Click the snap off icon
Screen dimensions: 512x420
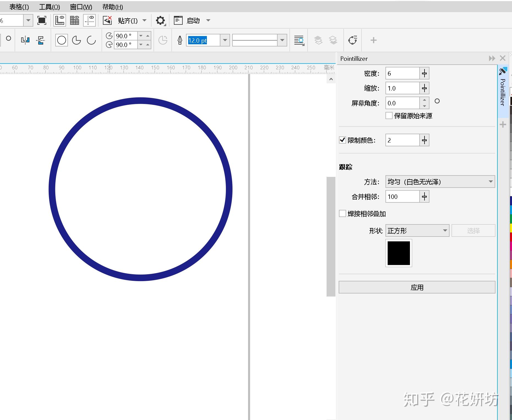coord(107,20)
